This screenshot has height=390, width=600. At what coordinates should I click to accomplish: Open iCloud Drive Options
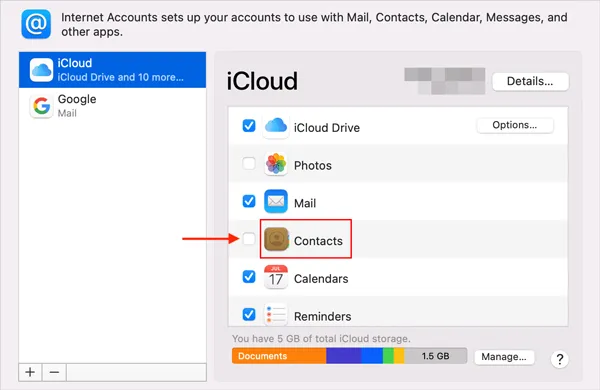(x=515, y=125)
